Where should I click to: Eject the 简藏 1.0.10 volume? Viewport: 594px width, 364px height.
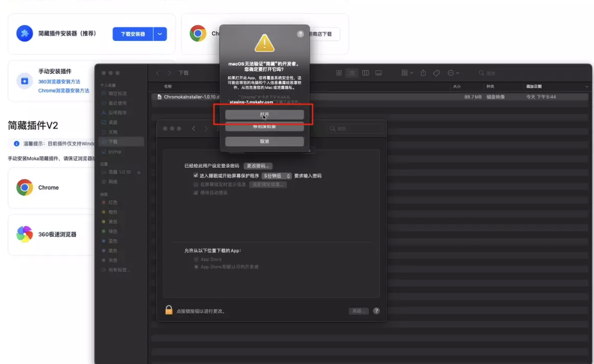tap(139, 172)
